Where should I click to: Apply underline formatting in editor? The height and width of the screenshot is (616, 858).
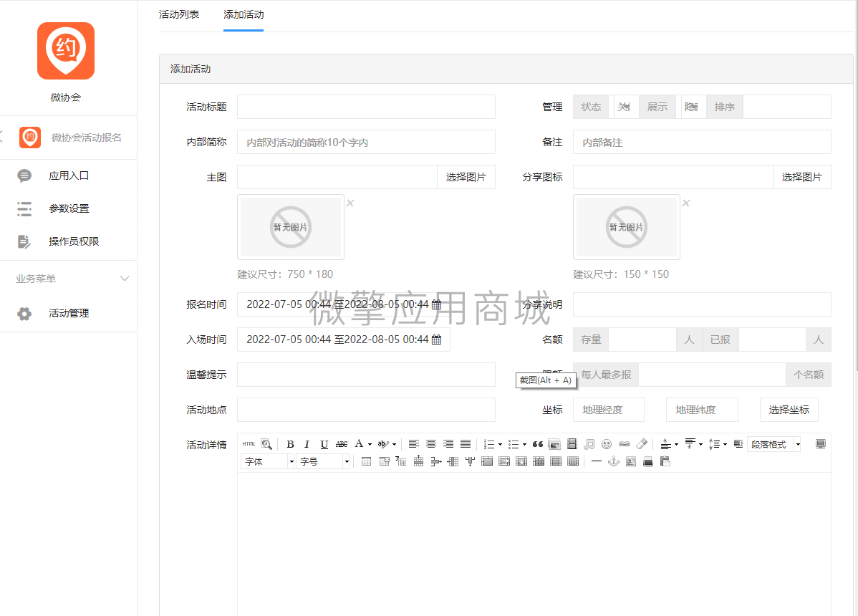324,444
